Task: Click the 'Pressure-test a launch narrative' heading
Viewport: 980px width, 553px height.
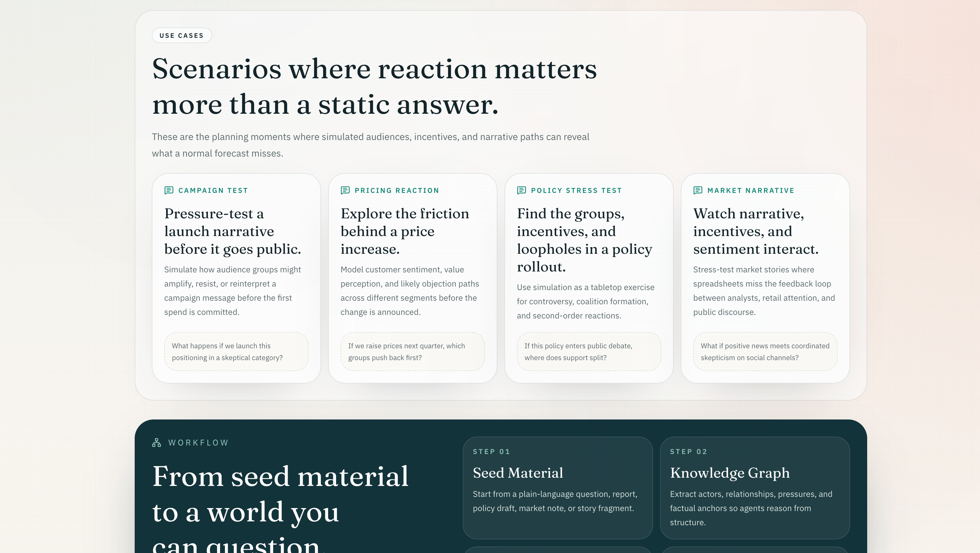Action: [233, 231]
